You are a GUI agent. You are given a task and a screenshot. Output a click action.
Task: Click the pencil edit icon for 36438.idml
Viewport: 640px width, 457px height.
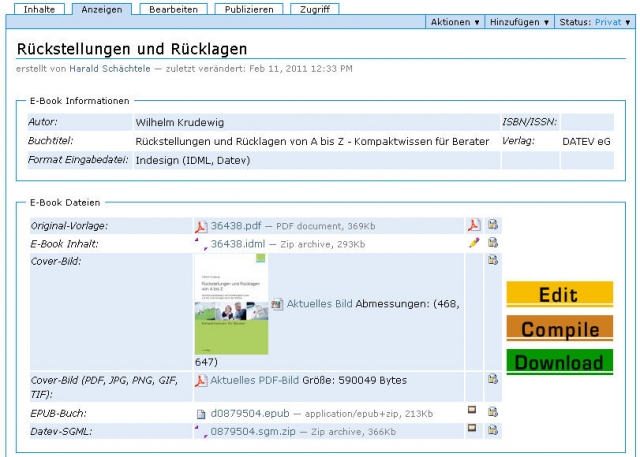[x=474, y=243]
